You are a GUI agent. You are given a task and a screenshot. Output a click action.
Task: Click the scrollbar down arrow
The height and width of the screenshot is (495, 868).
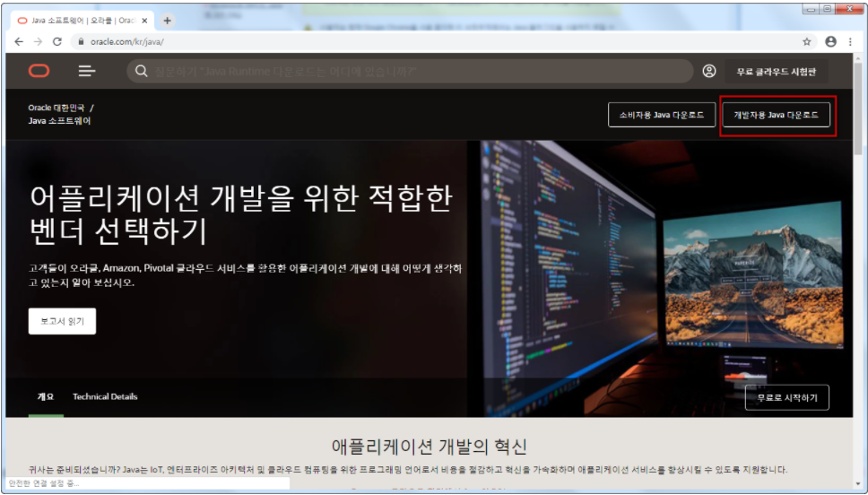pyautogui.click(x=858, y=484)
